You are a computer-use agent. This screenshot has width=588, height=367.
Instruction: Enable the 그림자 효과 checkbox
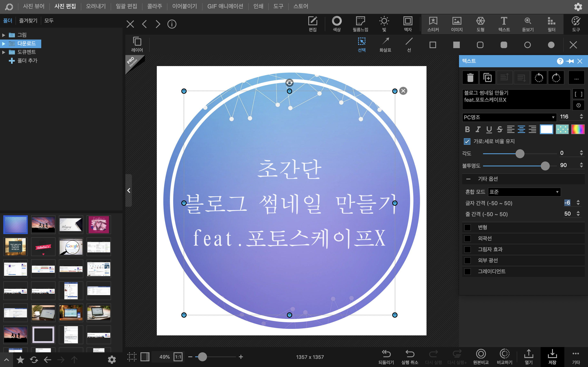click(x=468, y=250)
